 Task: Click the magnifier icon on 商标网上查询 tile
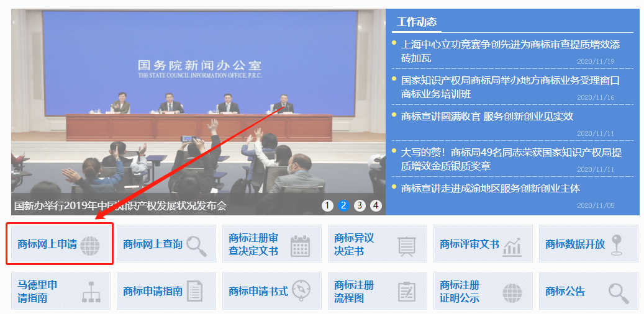[x=197, y=246]
